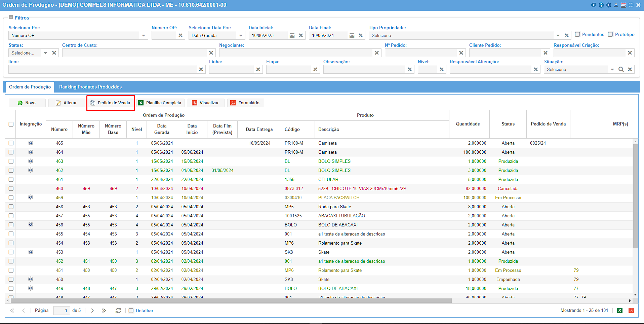Enable the Pendentes checkbox

point(577,34)
